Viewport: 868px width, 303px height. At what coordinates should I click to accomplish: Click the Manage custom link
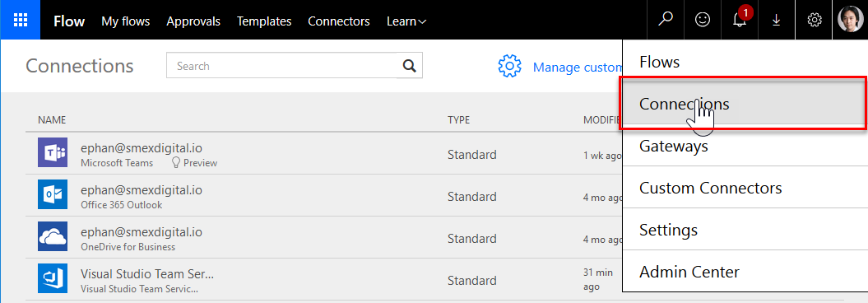[578, 68]
